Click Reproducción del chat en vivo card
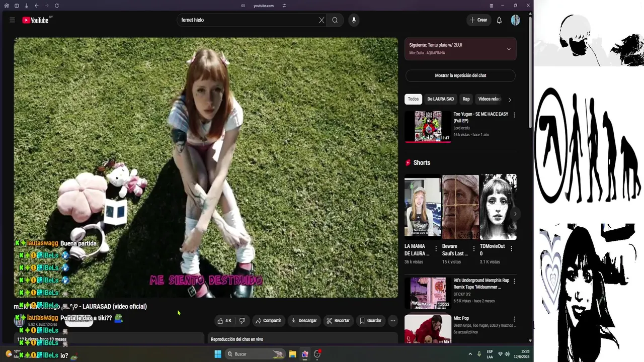 click(303, 339)
